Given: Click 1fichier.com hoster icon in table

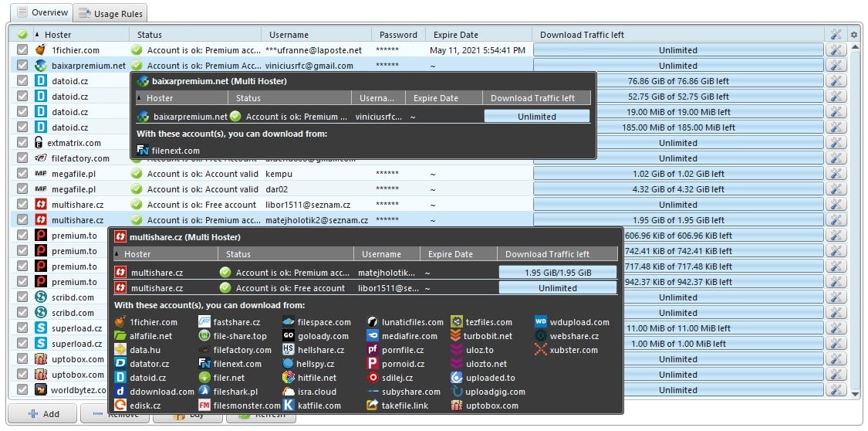Looking at the screenshot, I should [x=40, y=50].
